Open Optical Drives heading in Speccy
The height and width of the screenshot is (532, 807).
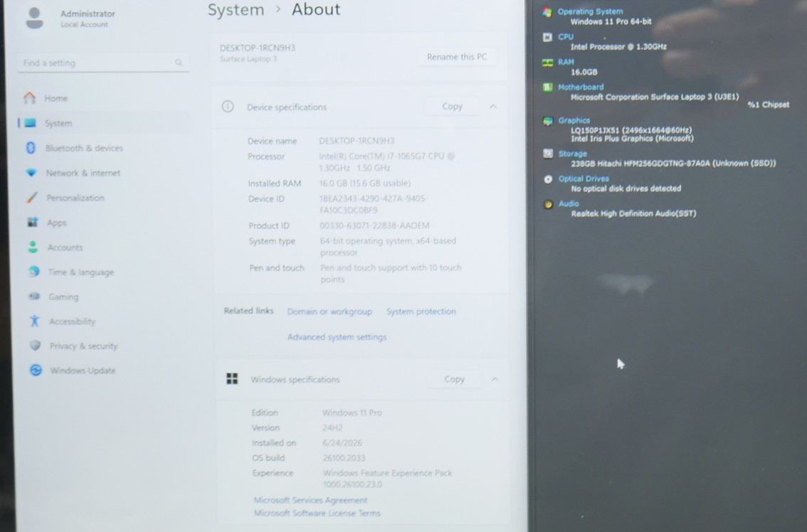pyautogui.click(x=584, y=179)
